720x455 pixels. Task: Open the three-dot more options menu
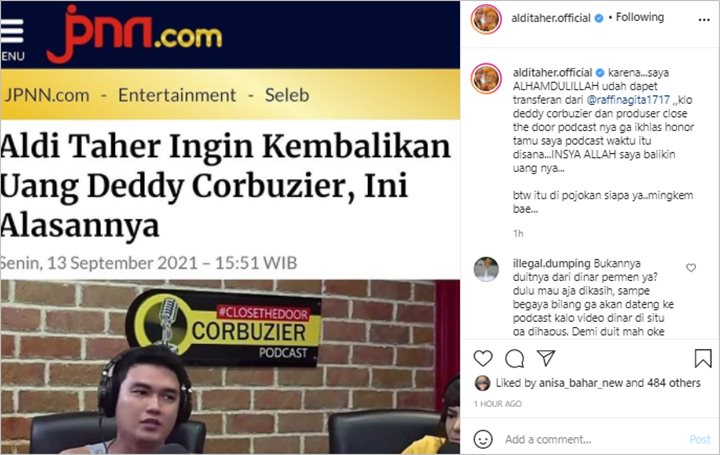[704, 20]
